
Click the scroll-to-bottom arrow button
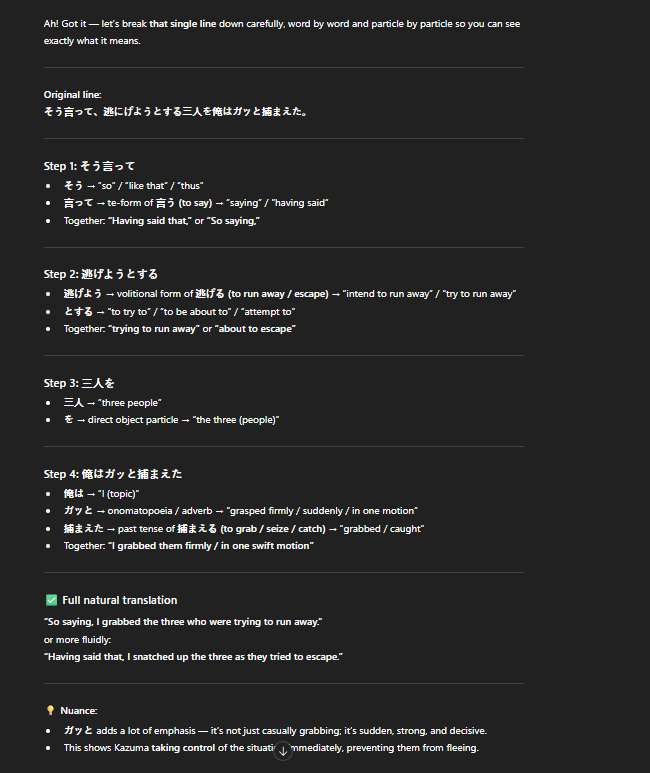[x=283, y=751]
